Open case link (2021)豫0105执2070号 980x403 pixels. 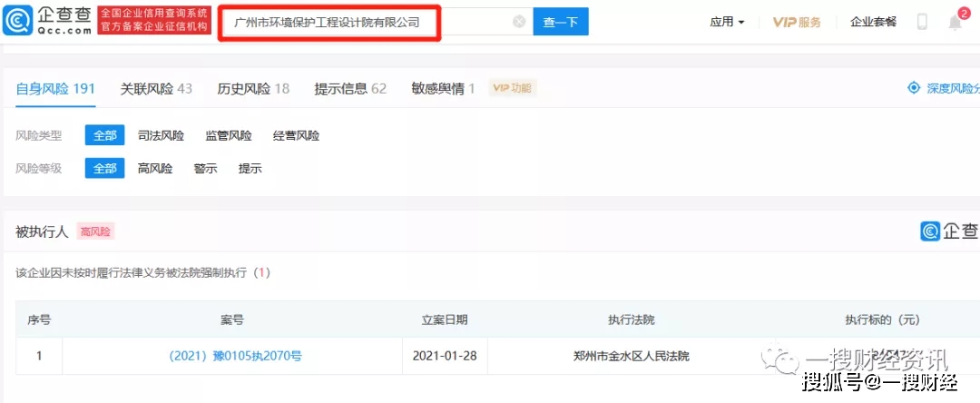[x=235, y=356]
